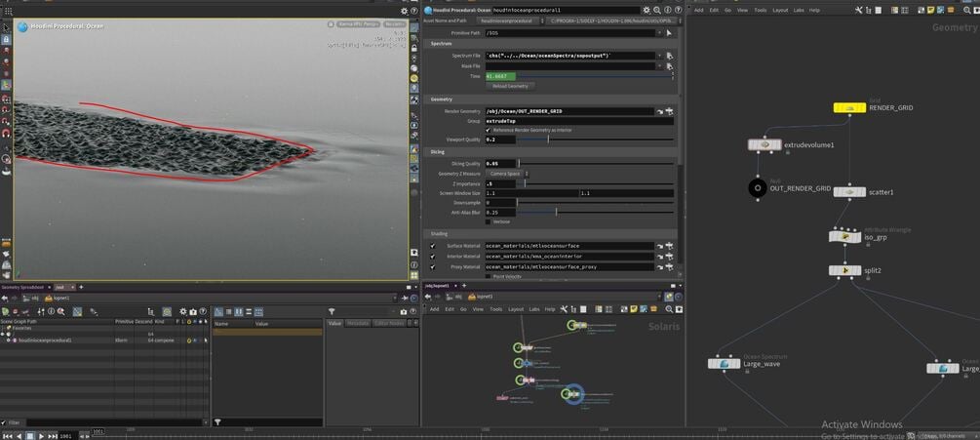Click play forward button on the timeline

(x=42, y=436)
